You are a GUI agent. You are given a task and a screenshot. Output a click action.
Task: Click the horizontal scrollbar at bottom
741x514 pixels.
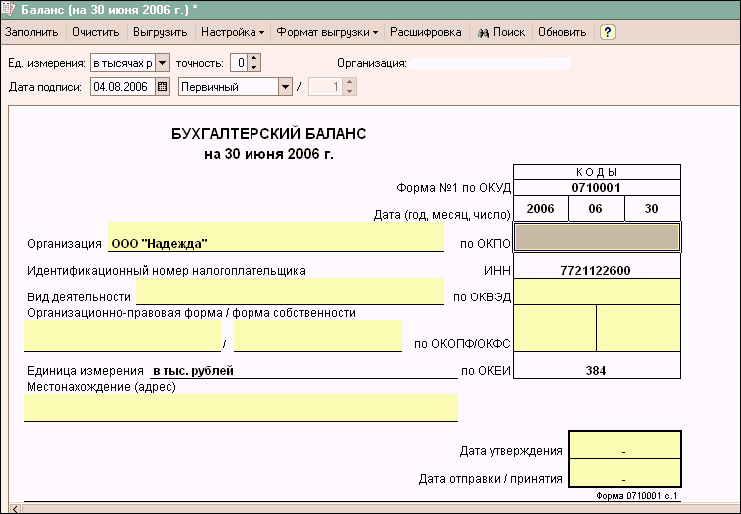370,508
